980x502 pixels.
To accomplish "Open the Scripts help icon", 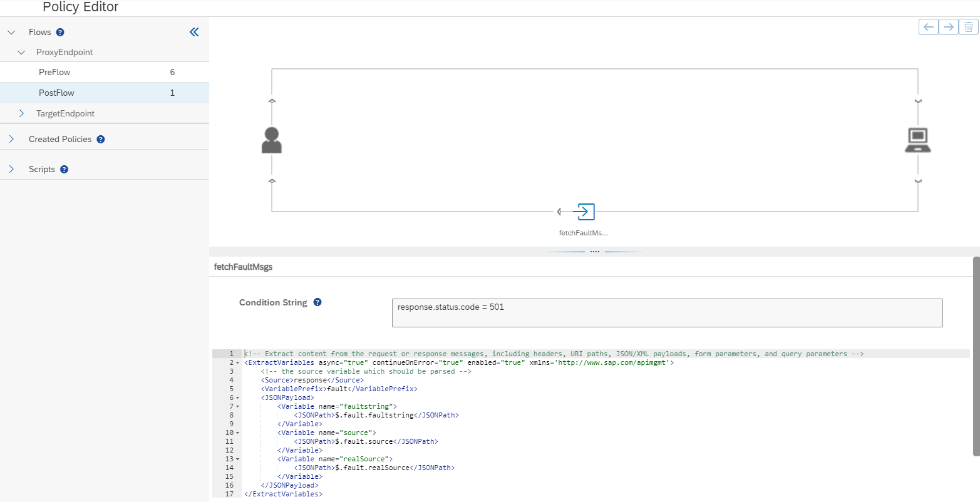I will pos(64,170).
